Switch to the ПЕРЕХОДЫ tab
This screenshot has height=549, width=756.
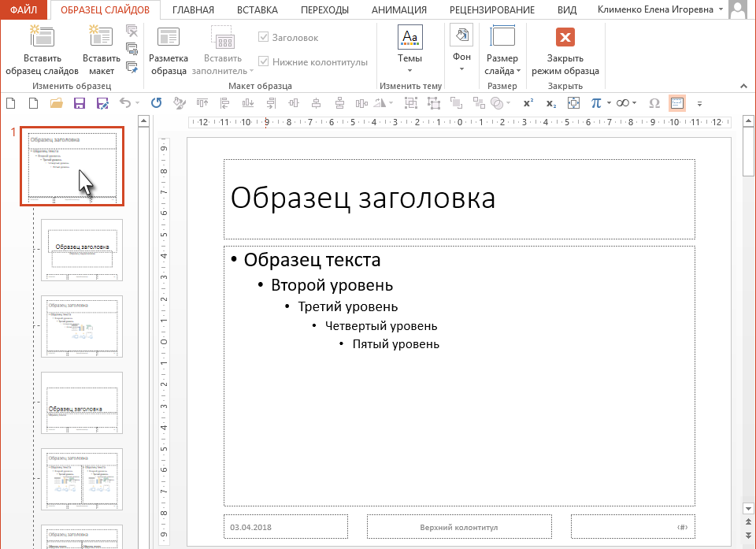(x=324, y=9)
